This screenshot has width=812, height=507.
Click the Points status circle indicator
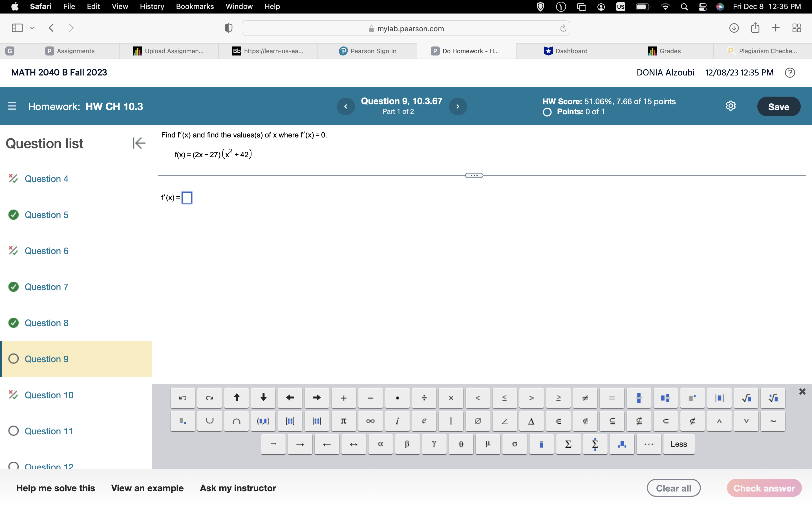tap(547, 112)
